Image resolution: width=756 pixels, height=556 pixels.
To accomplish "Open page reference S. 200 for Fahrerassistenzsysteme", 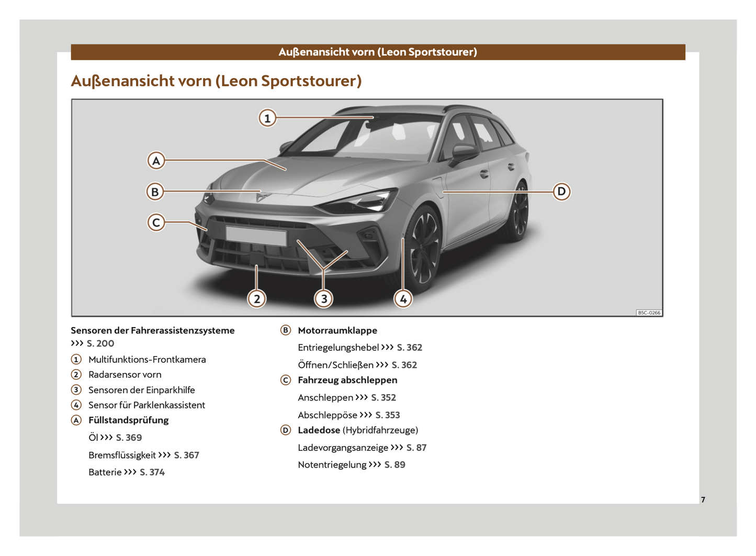I will tap(100, 343).
